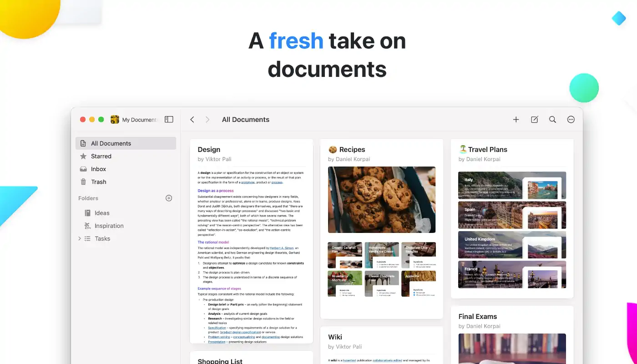Open search with the magnifier icon
Screen dimensions: 637x364
pos(552,120)
